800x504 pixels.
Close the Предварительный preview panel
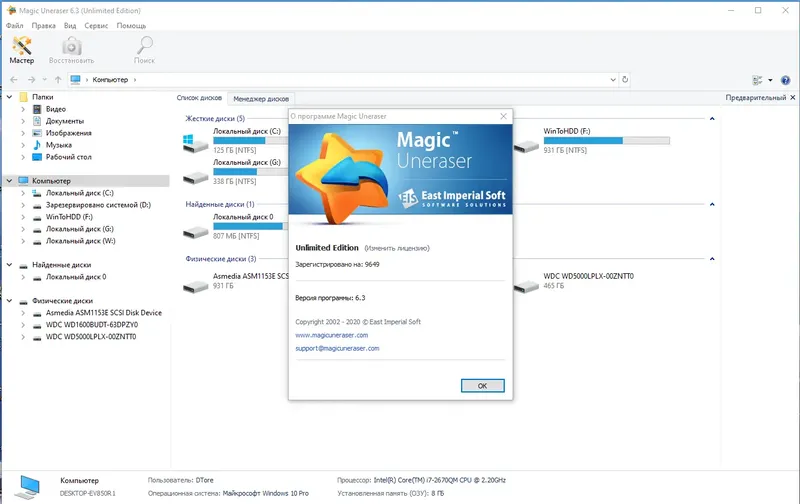[x=792, y=97]
